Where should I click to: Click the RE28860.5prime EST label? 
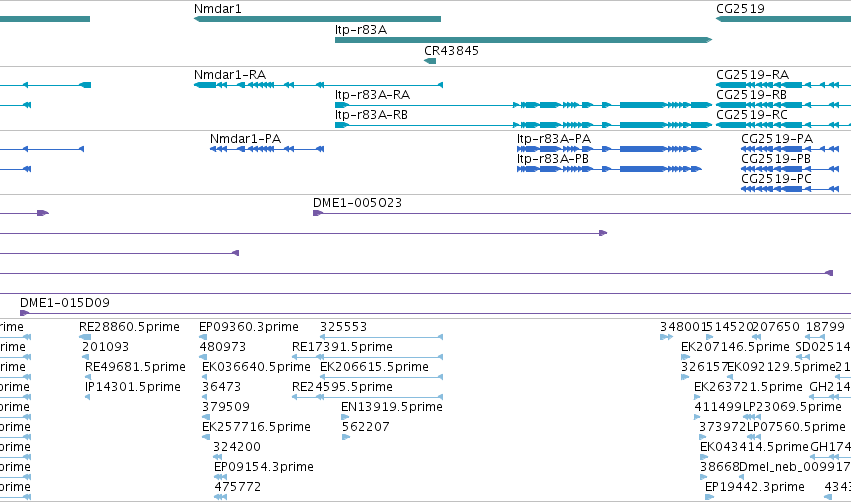pyautogui.click(x=129, y=327)
